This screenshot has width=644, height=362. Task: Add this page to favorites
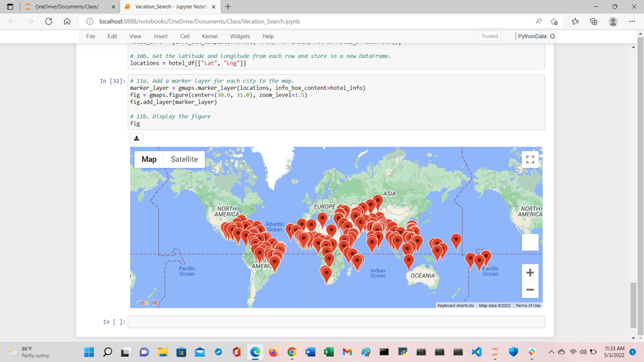(x=554, y=21)
